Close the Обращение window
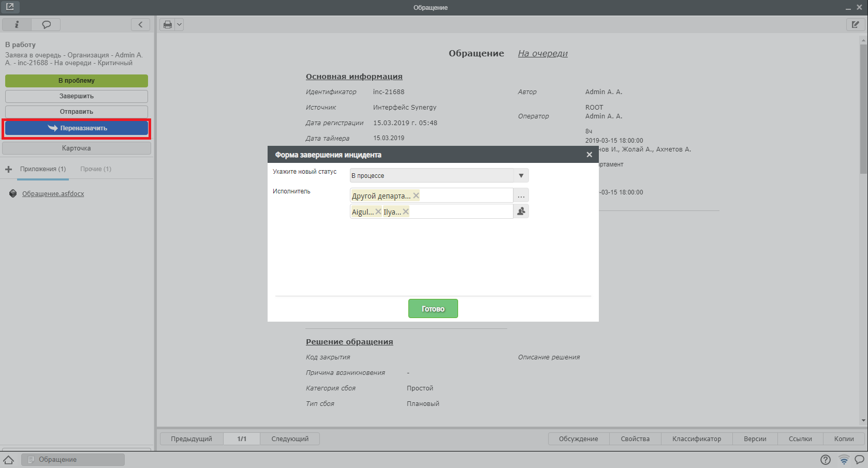 click(x=859, y=7)
